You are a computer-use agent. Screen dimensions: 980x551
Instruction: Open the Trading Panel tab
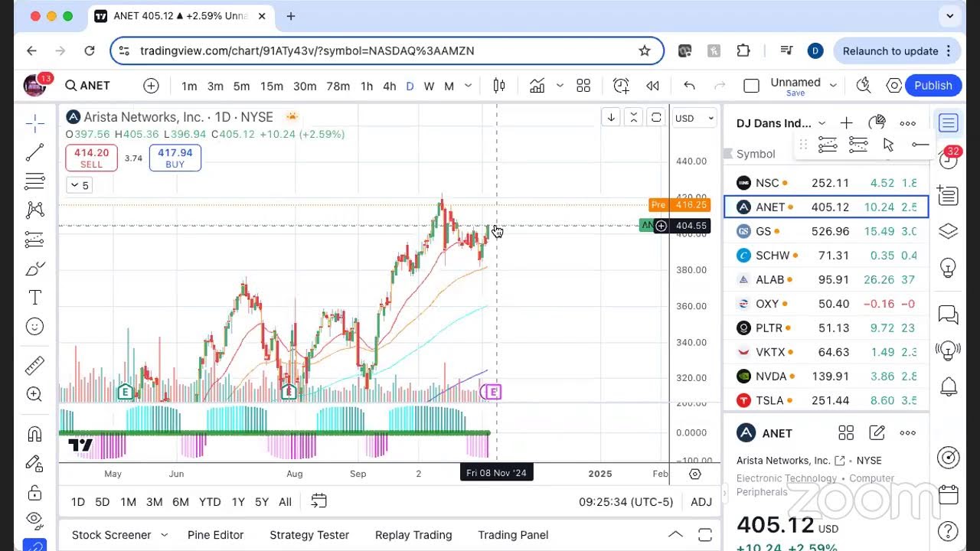click(513, 535)
